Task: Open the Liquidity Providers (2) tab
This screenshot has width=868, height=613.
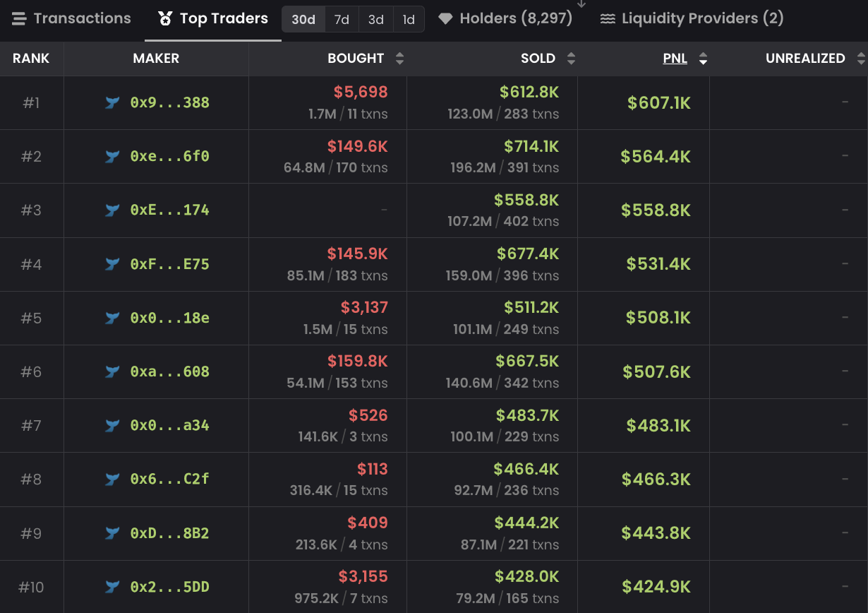Action: tap(692, 19)
